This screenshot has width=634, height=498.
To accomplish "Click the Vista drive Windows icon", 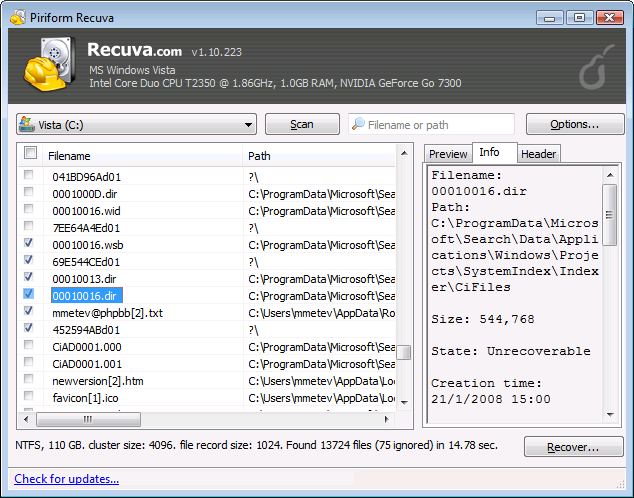I will pyautogui.click(x=27, y=124).
